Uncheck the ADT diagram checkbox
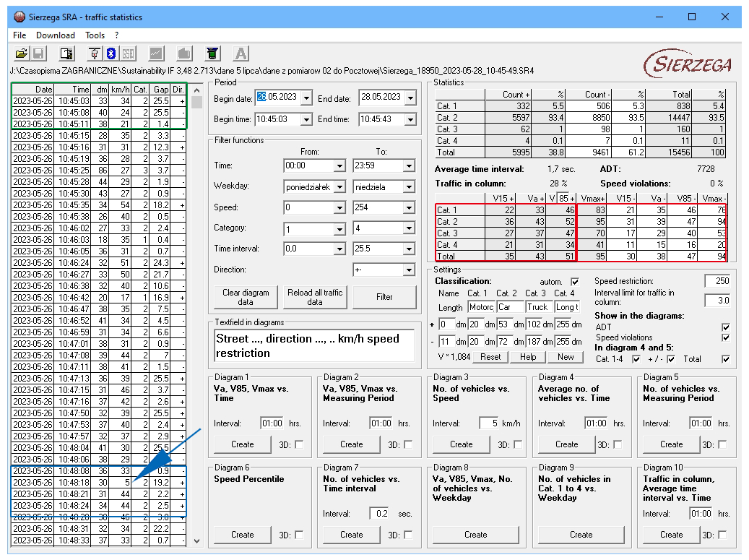The width and height of the screenshot is (749, 560). point(725,327)
